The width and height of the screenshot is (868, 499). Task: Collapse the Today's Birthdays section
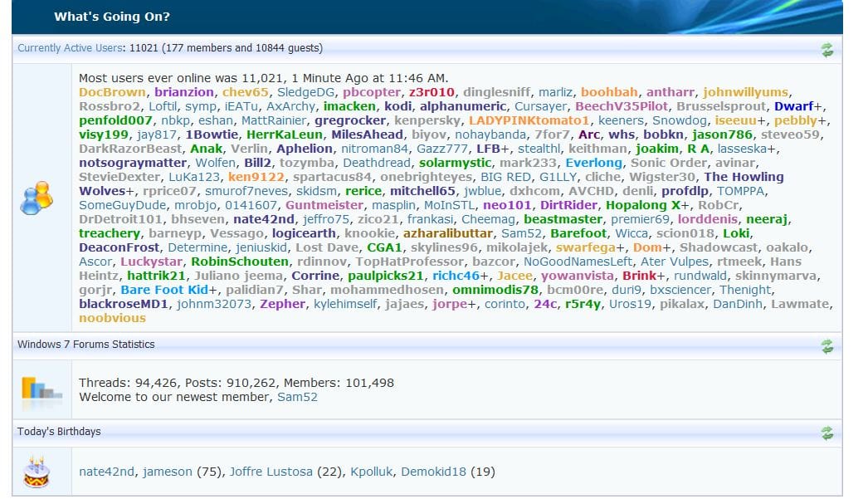[827, 433]
